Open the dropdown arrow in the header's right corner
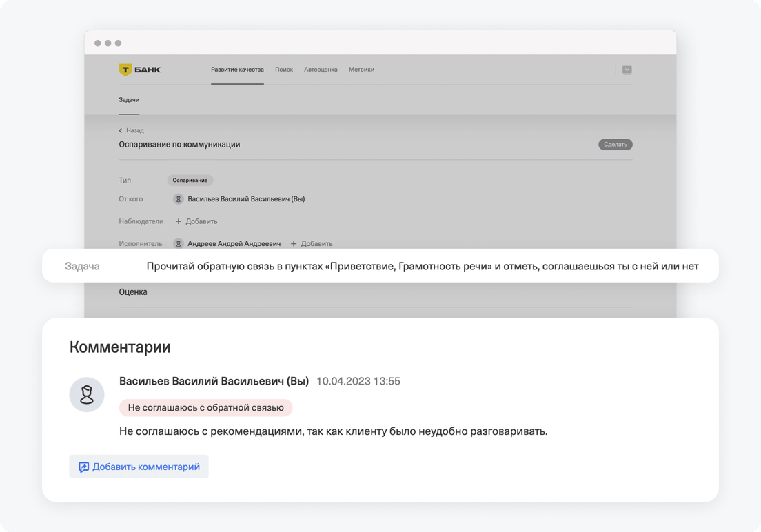Image resolution: width=761 pixels, height=532 pixels. point(627,70)
